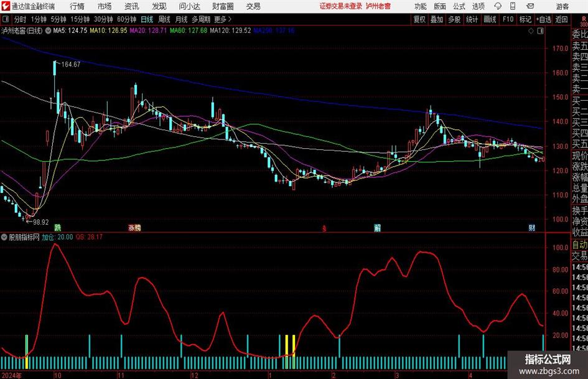Toggle the side panel icon above the chart
The height and width of the screenshot is (379, 588).
(540, 31)
